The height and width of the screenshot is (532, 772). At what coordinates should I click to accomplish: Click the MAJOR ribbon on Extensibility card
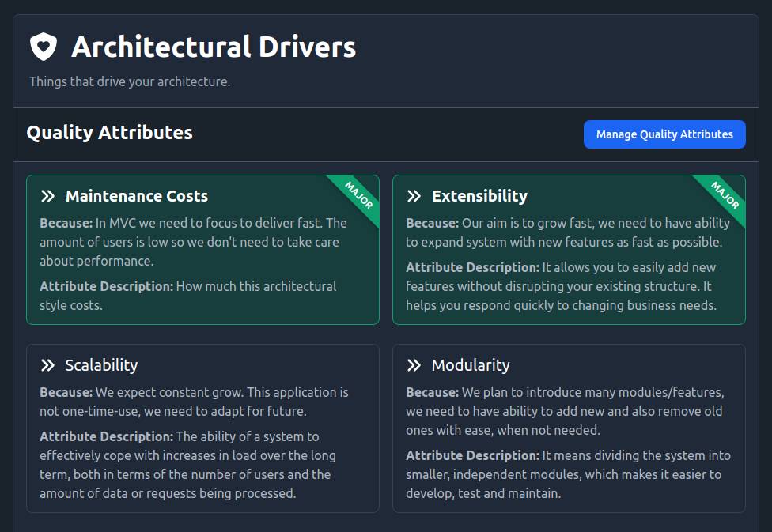tap(725, 196)
